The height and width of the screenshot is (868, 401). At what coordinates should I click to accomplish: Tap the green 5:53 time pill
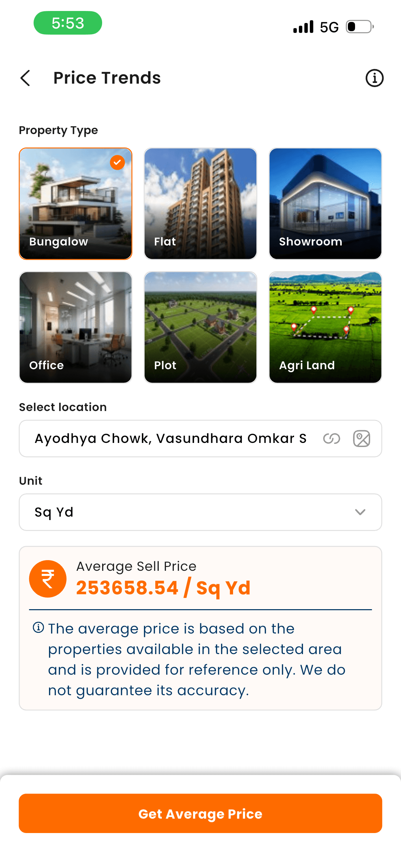(x=68, y=23)
